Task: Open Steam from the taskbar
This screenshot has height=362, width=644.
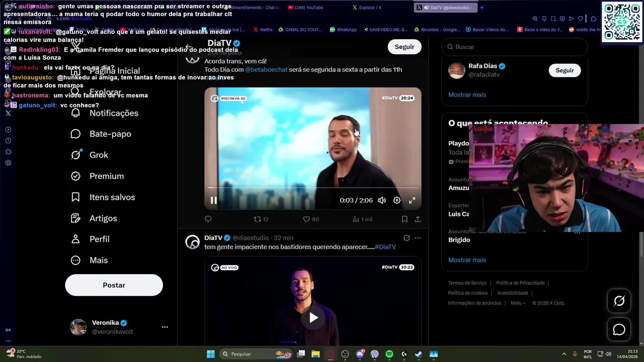Action: click(x=419, y=354)
